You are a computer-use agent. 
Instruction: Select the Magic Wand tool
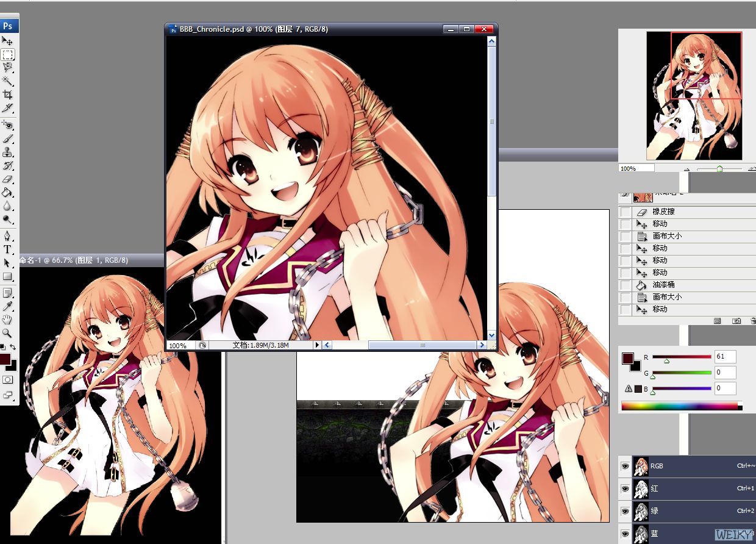pyautogui.click(x=8, y=81)
